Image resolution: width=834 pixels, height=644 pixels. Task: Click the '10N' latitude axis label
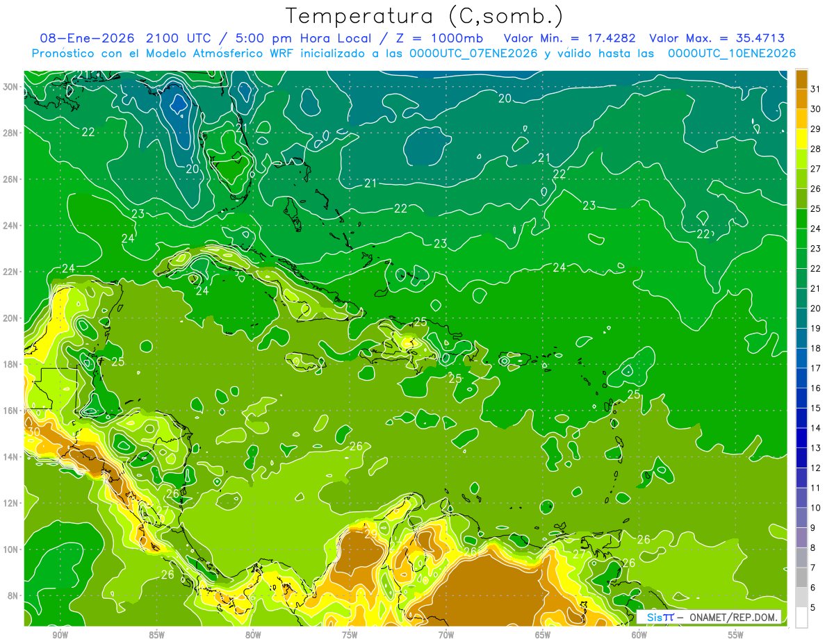[x=10, y=549]
